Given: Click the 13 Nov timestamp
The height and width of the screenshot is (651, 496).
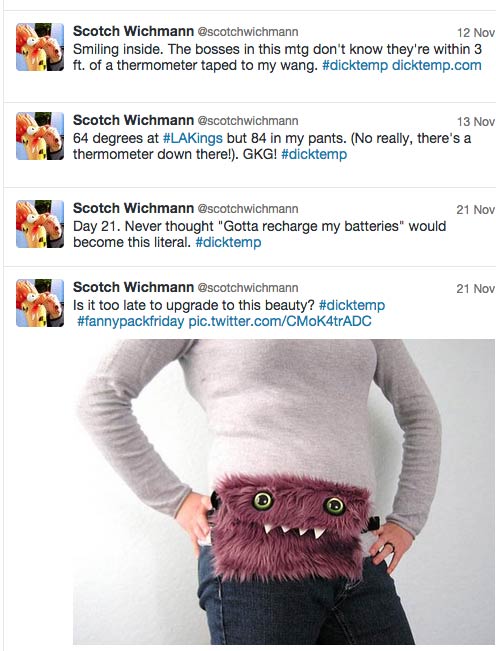Looking at the screenshot, I should click(476, 122).
